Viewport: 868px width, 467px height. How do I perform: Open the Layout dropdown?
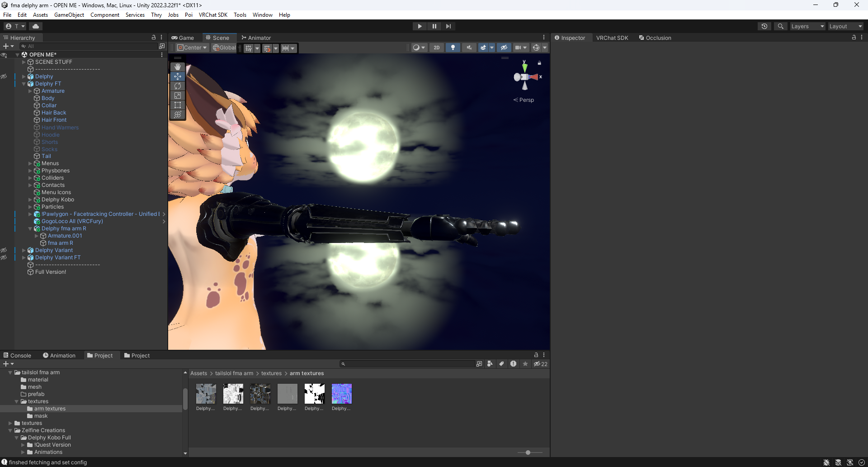point(846,26)
